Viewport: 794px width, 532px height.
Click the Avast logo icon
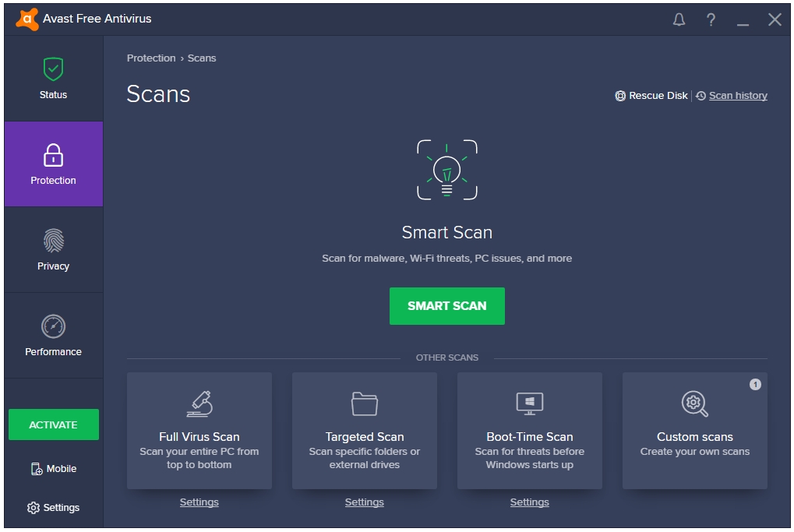[26, 19]
